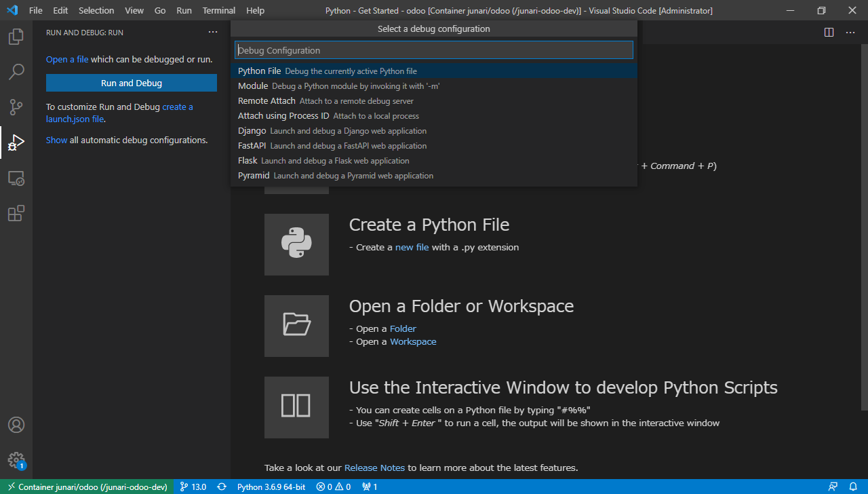Open the Accounts icon in activity bar
The width and height of the screenshot is (868, 494).
[16, 425]
